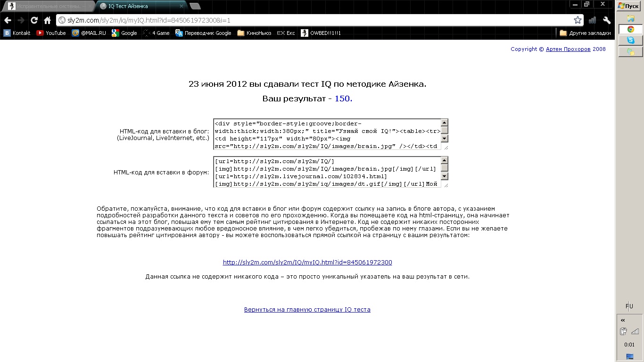
Task: Follow the direct myIQ result link
Action: click(x=307, y=263)
